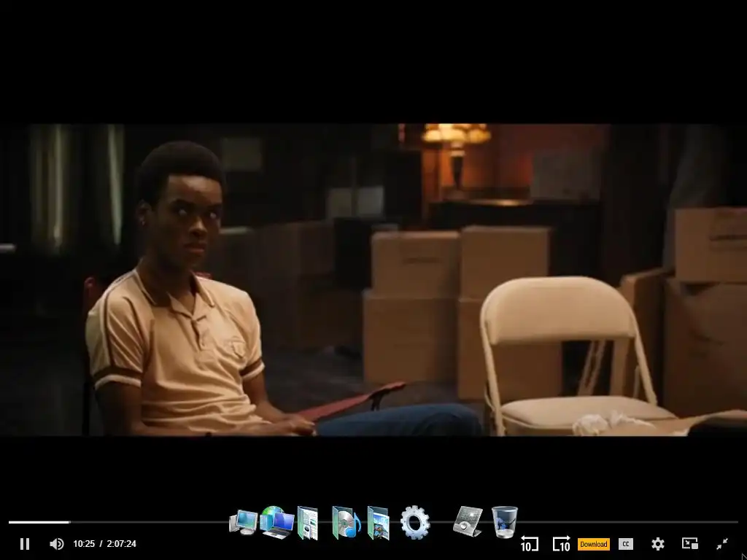Open the Music folder dock icon
Viewport: 747px width, 560px height.
(x=347, y=522)
